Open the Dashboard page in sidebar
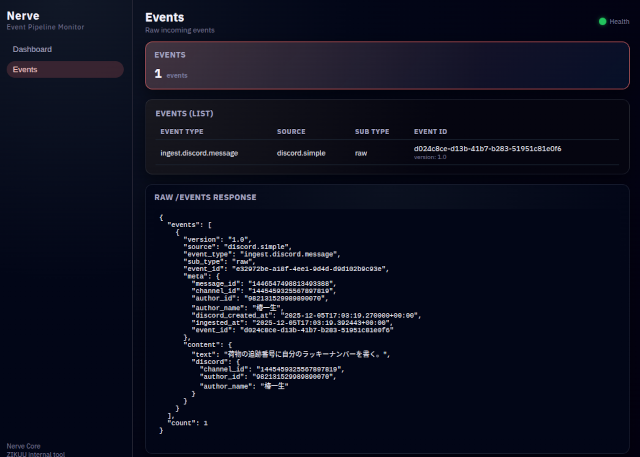This screenshot has width=640, height=457. click(x=33, y=49)
